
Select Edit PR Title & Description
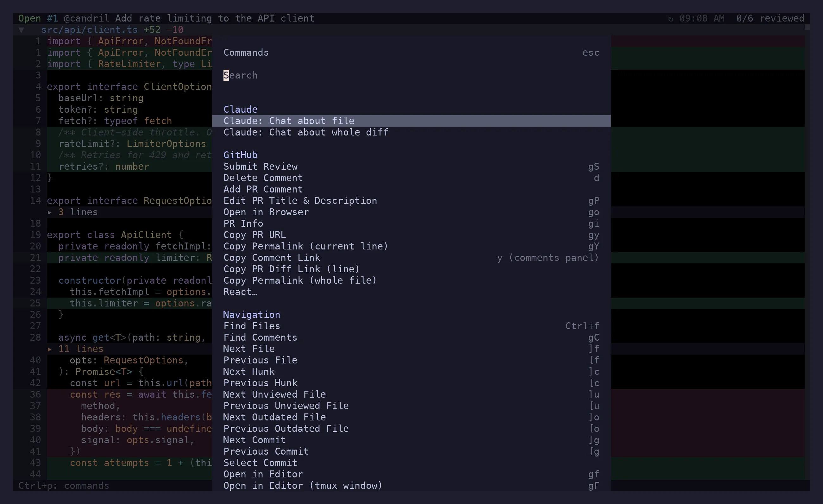pyautogui.click(x=411, y=201)
